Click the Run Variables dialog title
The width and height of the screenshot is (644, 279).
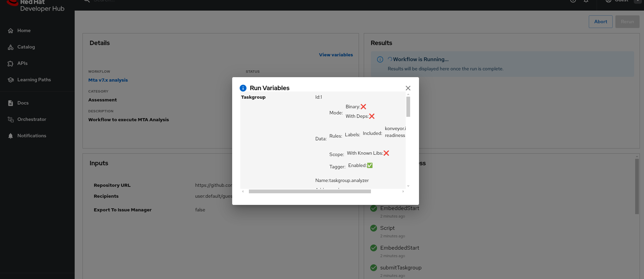270,88
